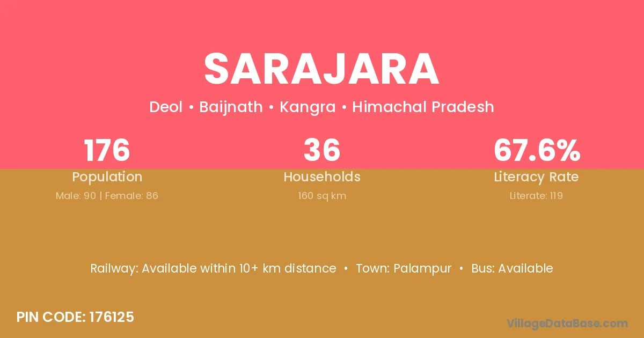644x338 pixels.
Task: Click the SARAJARA village title
Action: coord(321,70)
